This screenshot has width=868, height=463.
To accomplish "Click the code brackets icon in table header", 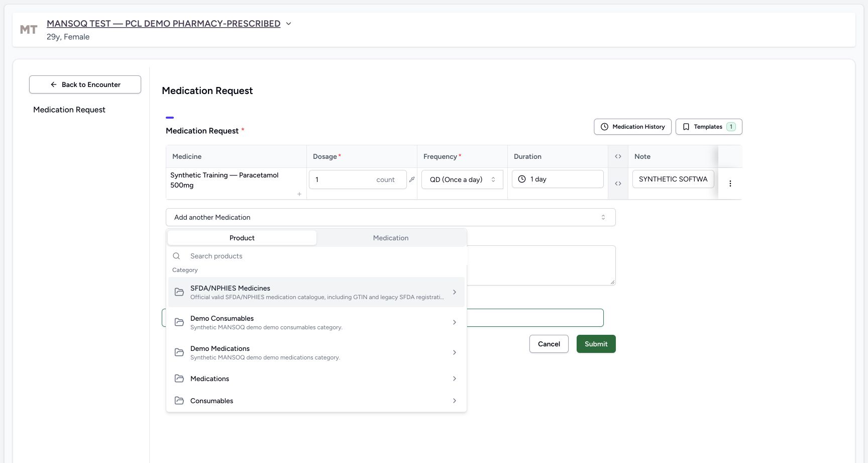I will 618,156.
